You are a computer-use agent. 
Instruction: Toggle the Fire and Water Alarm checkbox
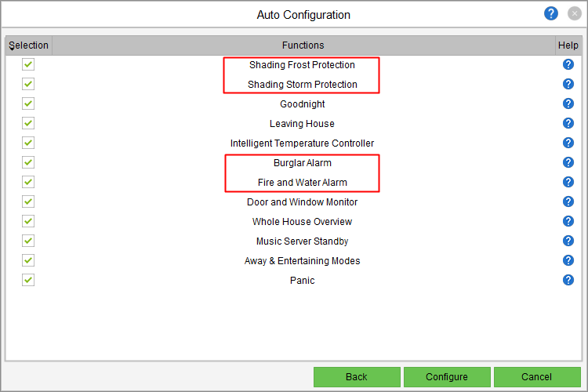[x=28, y=182]
